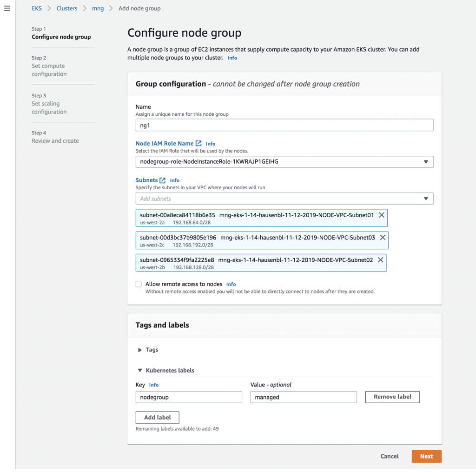Go to Clusters in the breadcrumb

point(67,8)
